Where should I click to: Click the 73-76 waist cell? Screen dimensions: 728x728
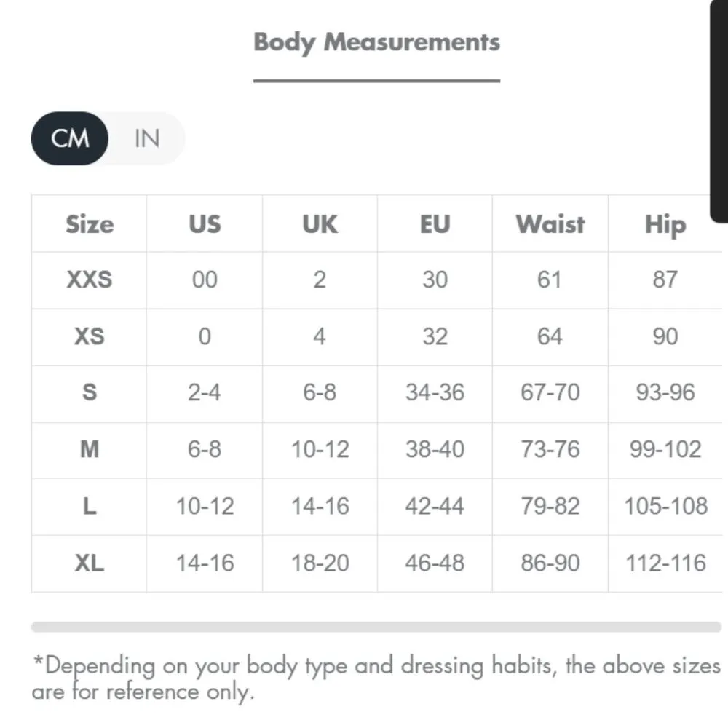pos(550,449)
